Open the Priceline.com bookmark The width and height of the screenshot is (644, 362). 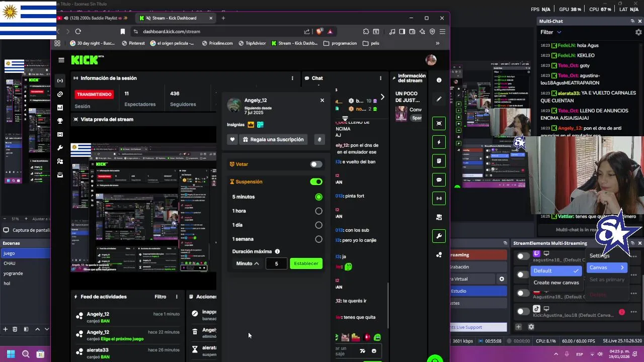pyautogui.click(x=217, y=43)
